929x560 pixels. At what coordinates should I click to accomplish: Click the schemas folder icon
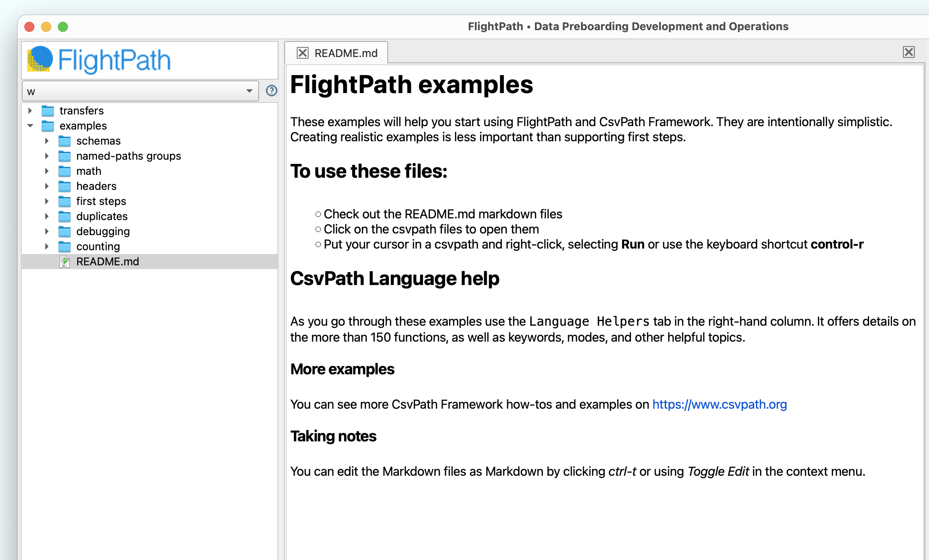(x=65, y=141)
